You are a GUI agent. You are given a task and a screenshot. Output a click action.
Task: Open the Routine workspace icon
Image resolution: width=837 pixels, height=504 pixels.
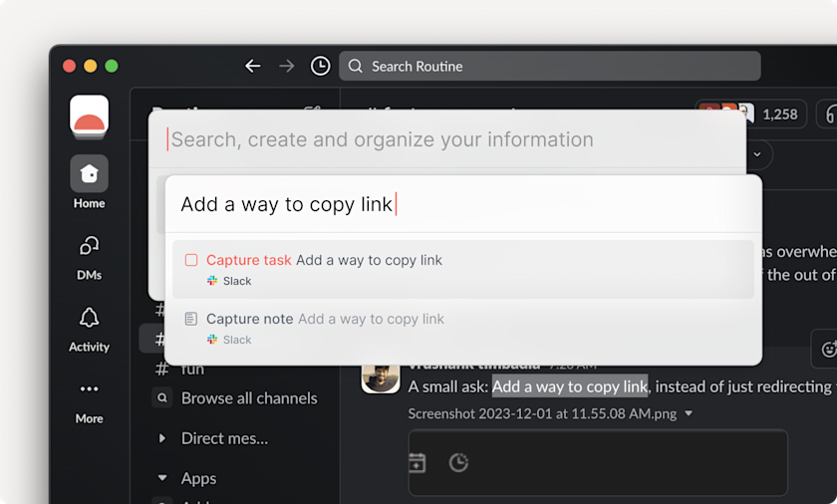click(89, 117)
